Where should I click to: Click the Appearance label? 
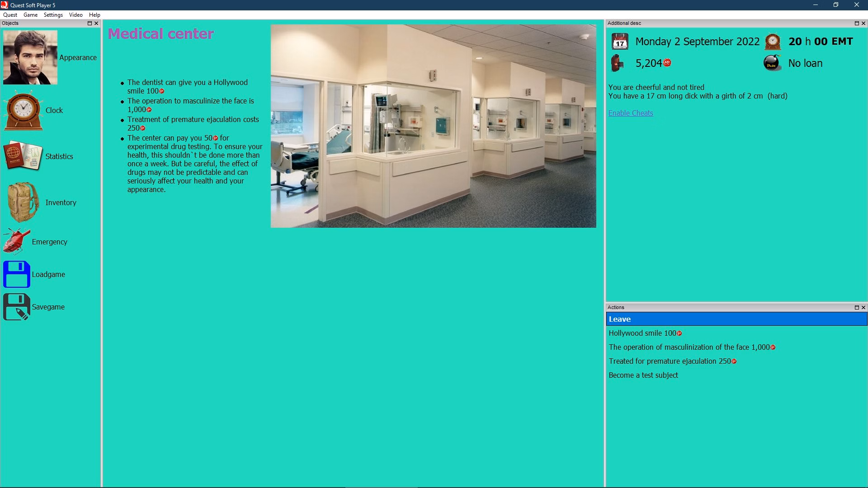coord(78,57)
